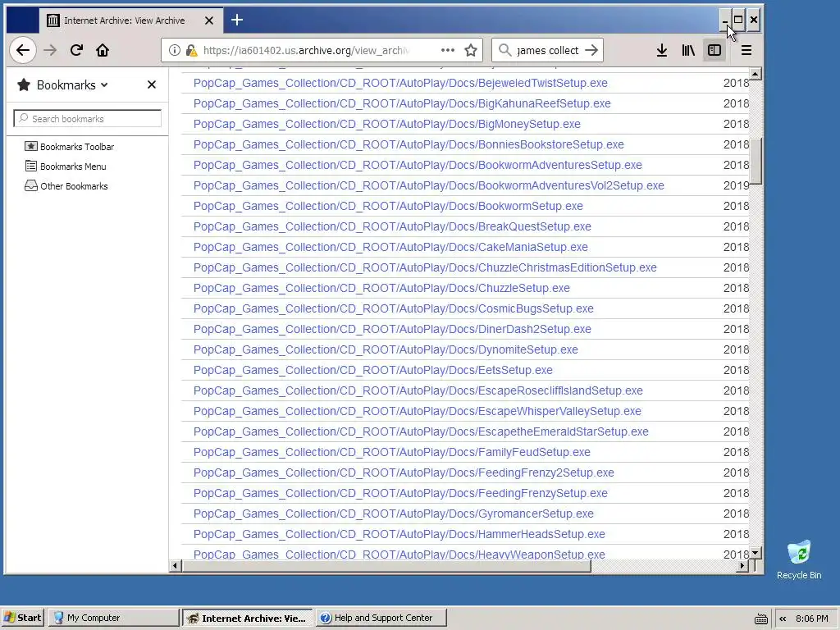This screenshot has height=630, width=840.
Task: Click the vertical scrollbar up arrow
Action: pyautogui.click(x=756, y=73)
